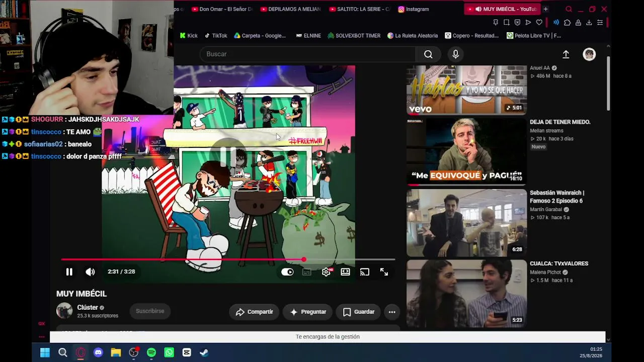Open the 'DEJA DE TENER MIEDO.' video thumbnail
The height and width of the screenshot is (362, 644).
[x=466, y=151]
